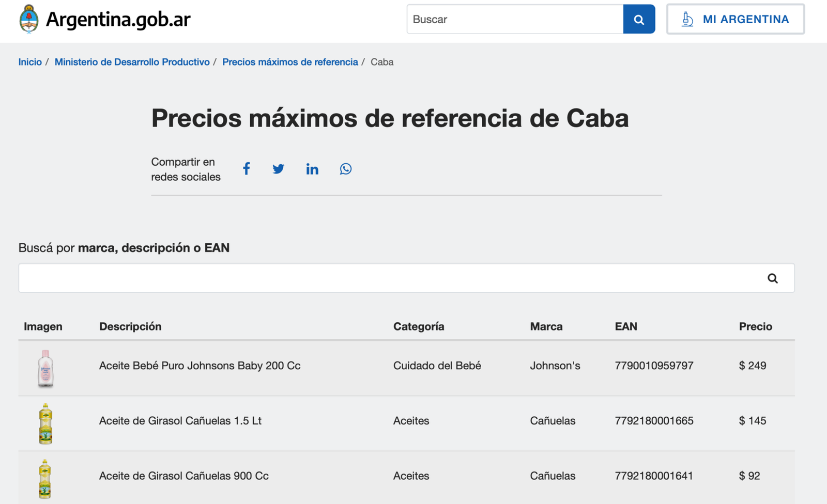Open Ministerio de Desarrollo Productivo breadcrumb
The image size is (827, 504).
coord(132,62)
